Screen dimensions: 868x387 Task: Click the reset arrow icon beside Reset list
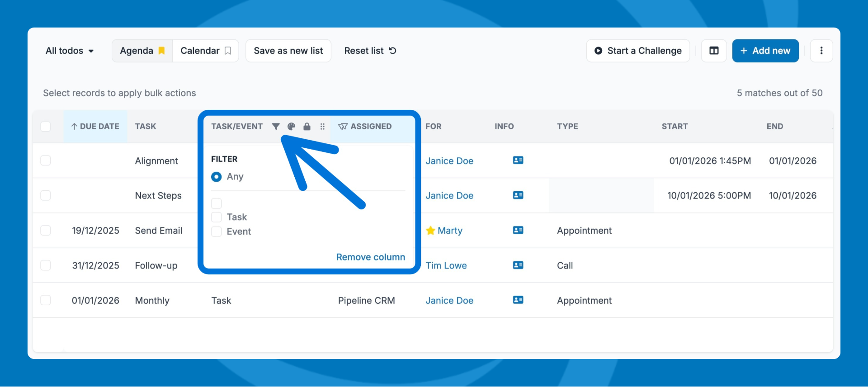(x=392, y=51)
